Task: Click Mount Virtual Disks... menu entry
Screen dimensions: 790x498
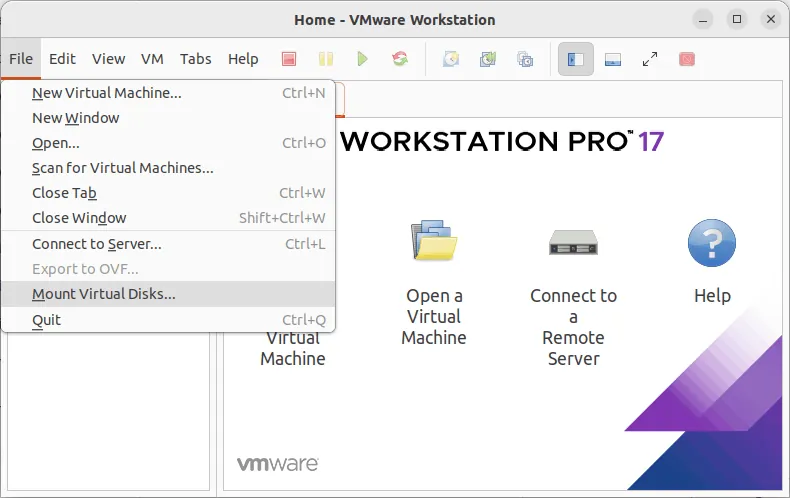Action: [x=168, y=294]
